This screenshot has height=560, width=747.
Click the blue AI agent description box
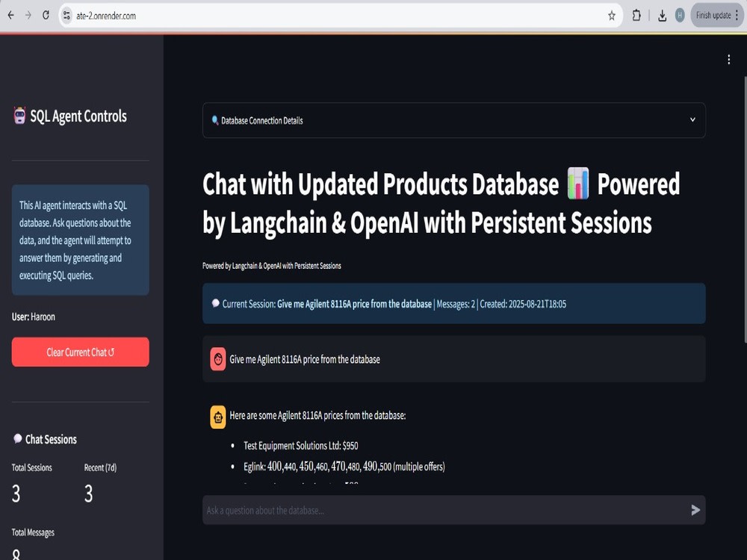[81, 240]
